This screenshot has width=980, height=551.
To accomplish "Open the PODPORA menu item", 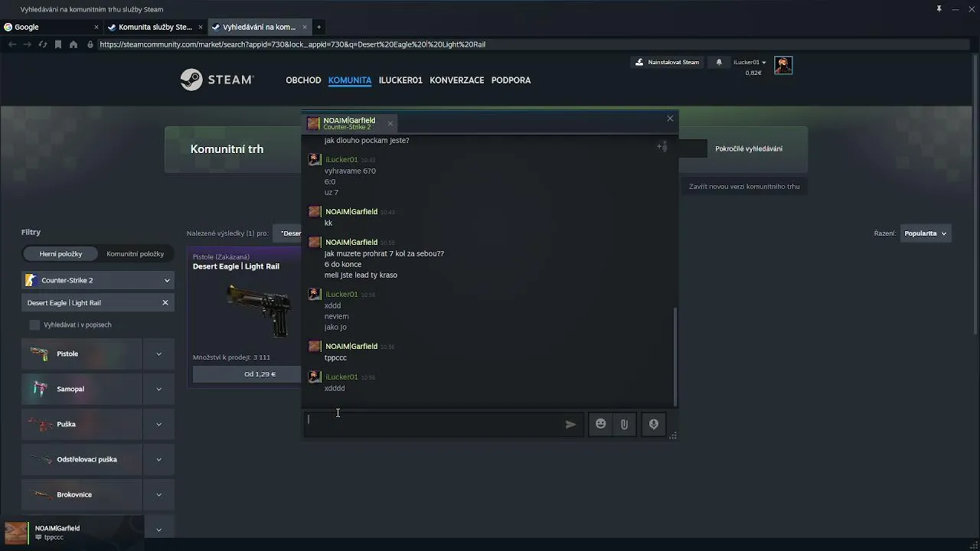I will pyautogui.click(x=511, y=80).
